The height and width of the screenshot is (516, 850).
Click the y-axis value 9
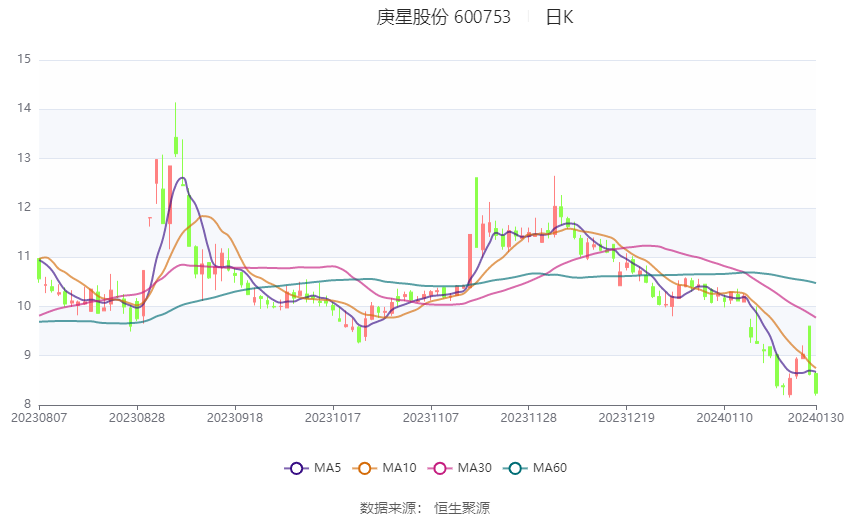[27, 356]
